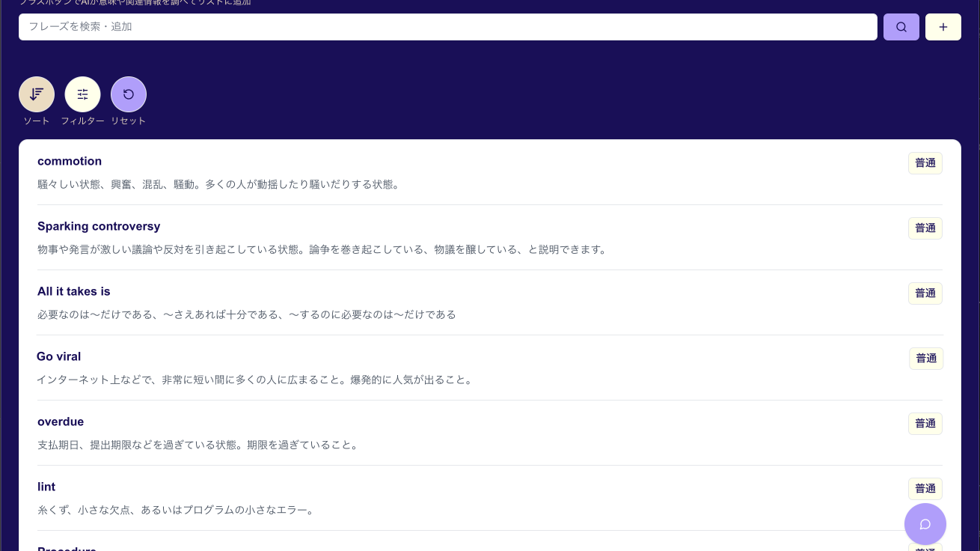Open the 普通 level tag for Go viral
Viewport: 980px width, 551px height.
point(926,359)
